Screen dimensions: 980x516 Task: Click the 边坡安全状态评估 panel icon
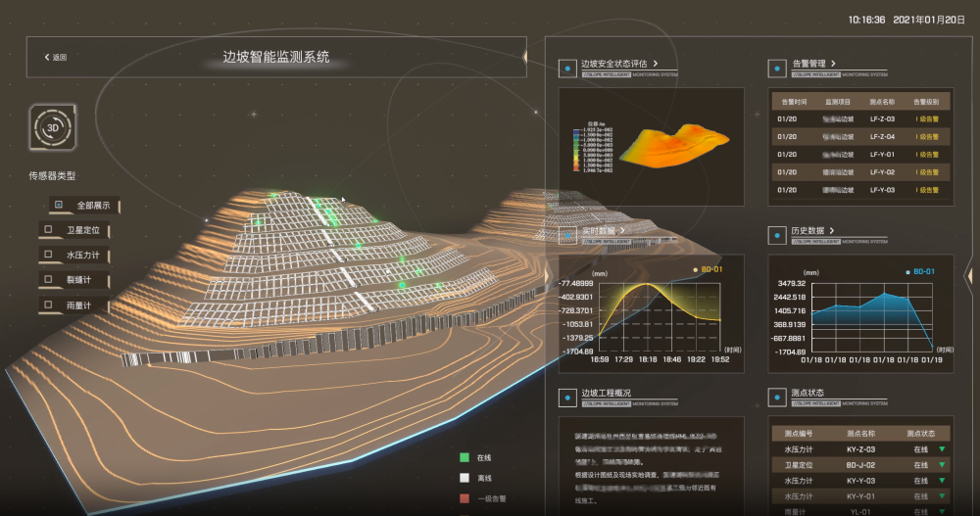click(x=566, y=69)
